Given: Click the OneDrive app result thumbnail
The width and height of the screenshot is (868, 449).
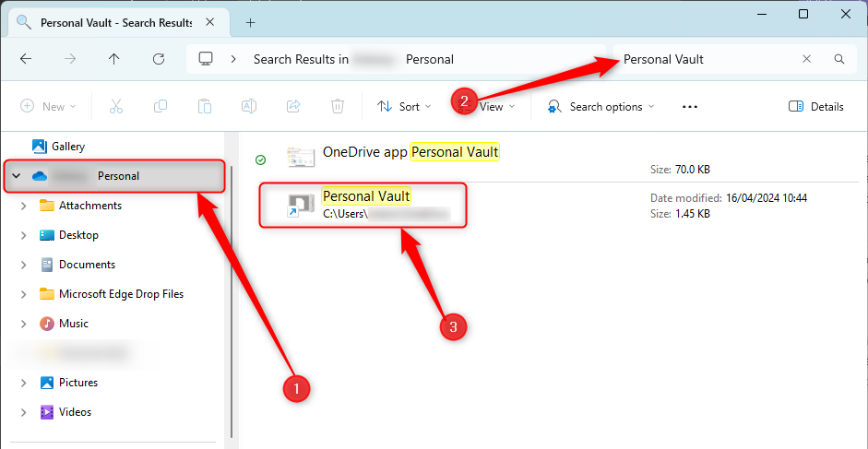Looking at the screenshot, I should click(301, 158).
